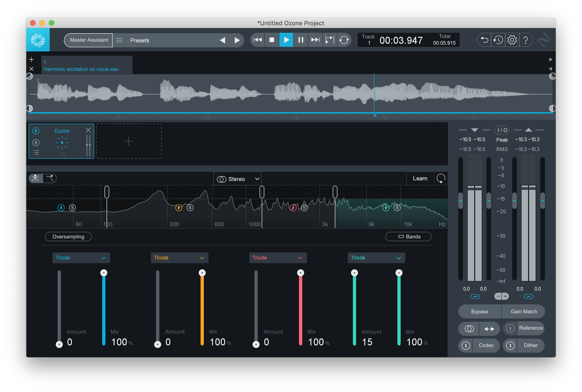
Task: Click swap channels arrows icon
Action: point(489,329)
